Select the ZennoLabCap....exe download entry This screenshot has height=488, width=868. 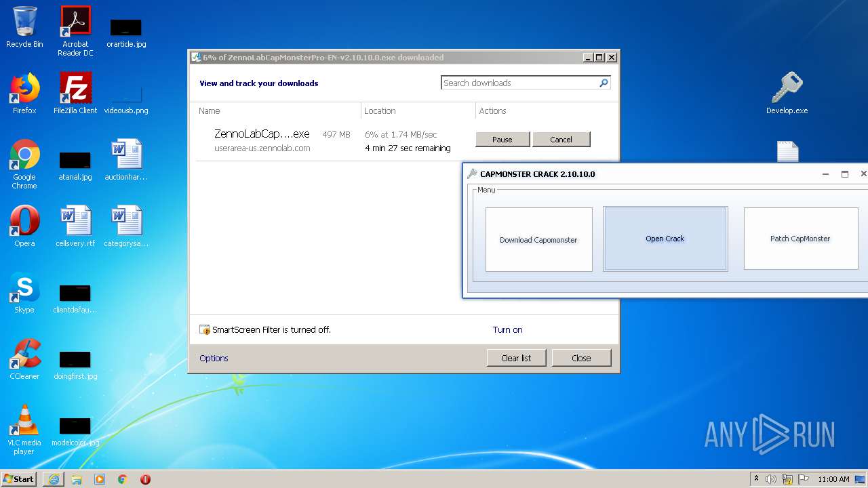pyautogui.click(x=262, y=134)
